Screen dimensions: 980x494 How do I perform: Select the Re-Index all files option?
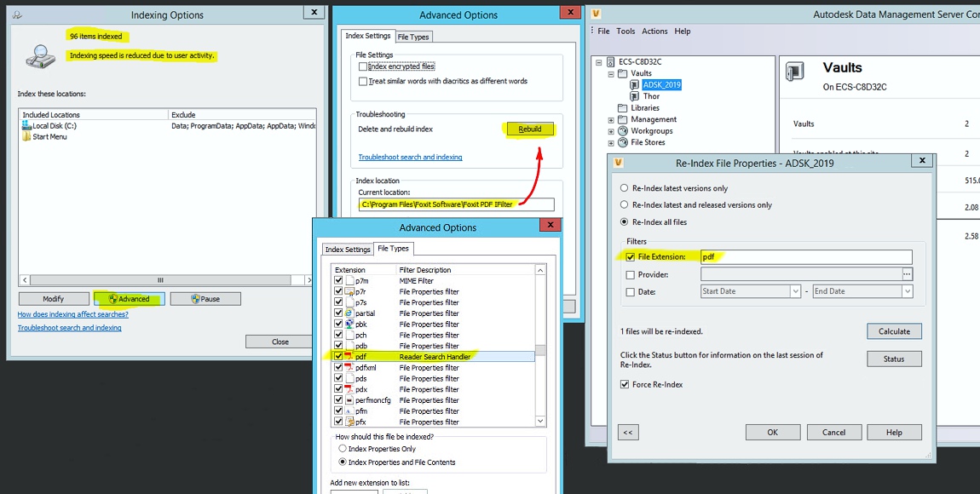(624, 221)
